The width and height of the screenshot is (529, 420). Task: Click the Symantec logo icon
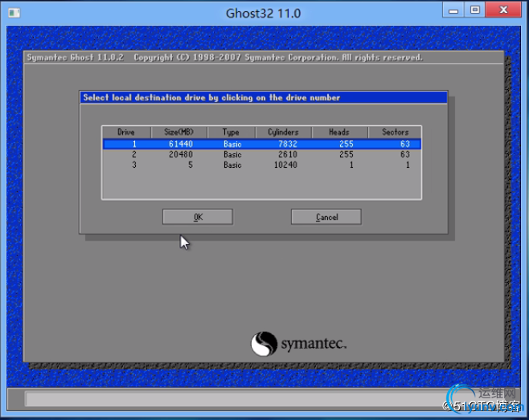tap(264, 344)
